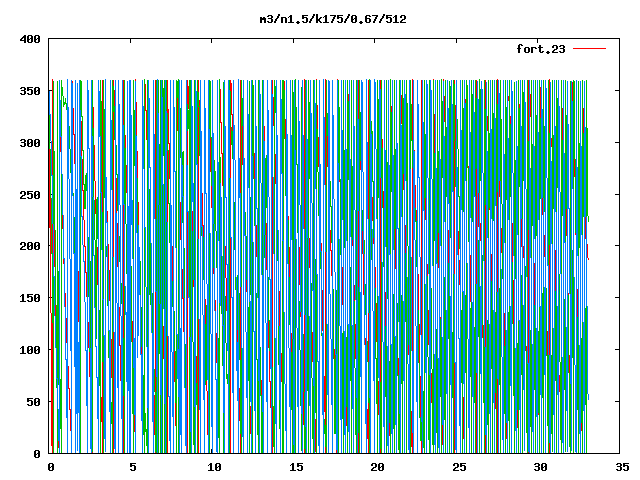This screenshot has height=480, width=640.
Task: Click x-axis label 30
Action: [x=540, y=467]
